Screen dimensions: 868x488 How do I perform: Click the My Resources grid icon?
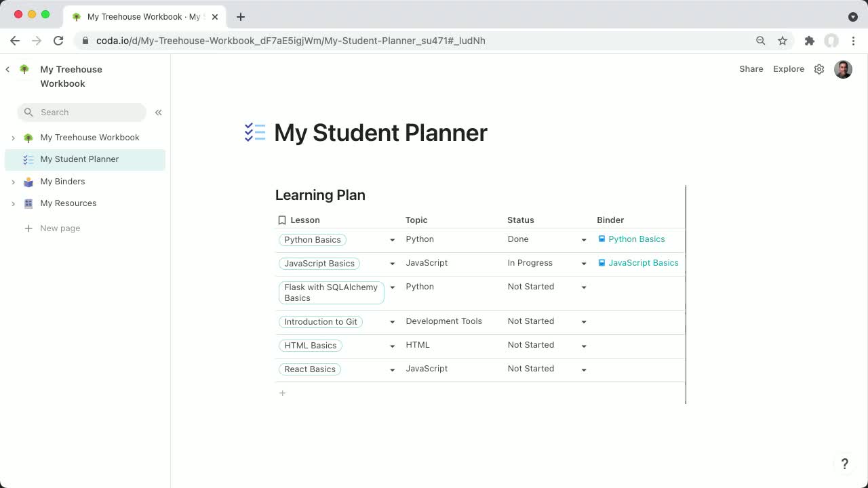pyautogui.click(x=27, y=203)
